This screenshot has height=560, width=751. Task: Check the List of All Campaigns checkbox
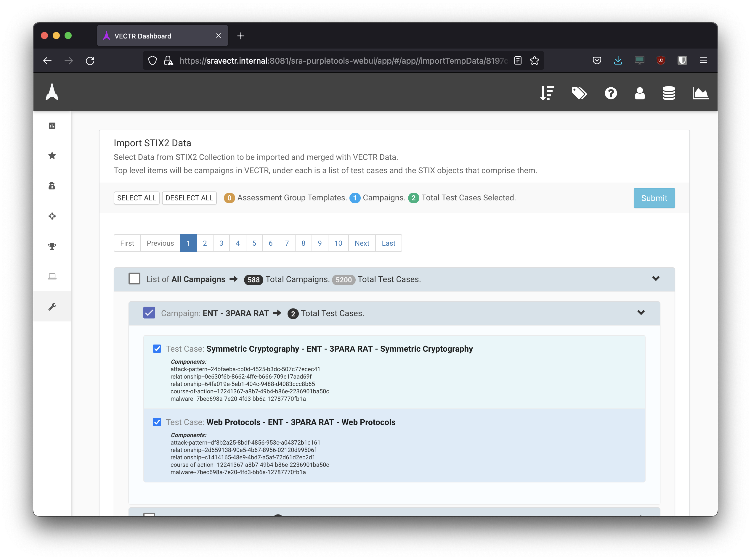(x=134, y=279)
